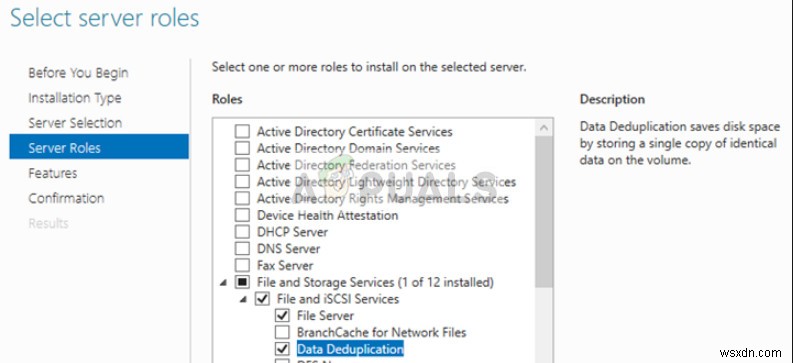Select the Fax Server label

285,265
